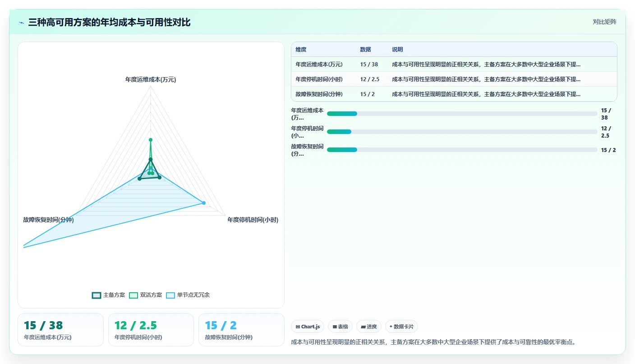Click the 年度停机时间 progress bar
635x364 pixels.
click(x=462, y=132)
